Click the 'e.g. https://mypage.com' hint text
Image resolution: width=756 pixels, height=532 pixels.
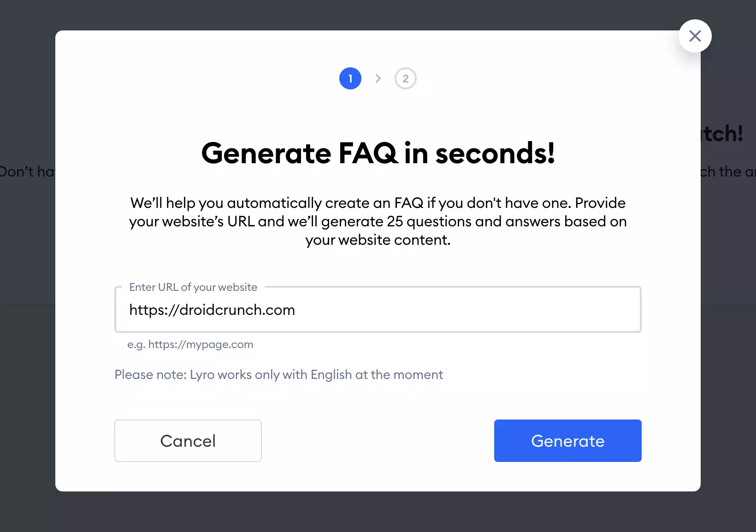pyautogui.click(x=190, y=344)
